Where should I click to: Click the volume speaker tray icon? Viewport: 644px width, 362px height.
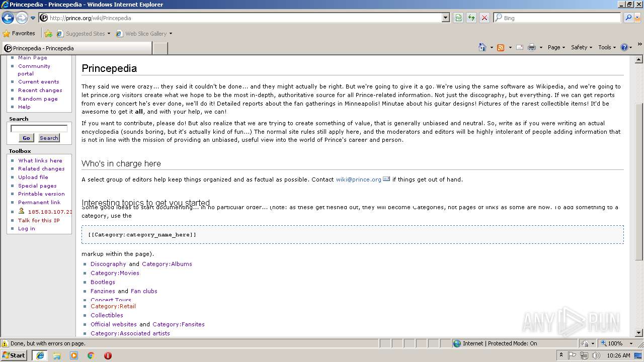click(596, 355)
